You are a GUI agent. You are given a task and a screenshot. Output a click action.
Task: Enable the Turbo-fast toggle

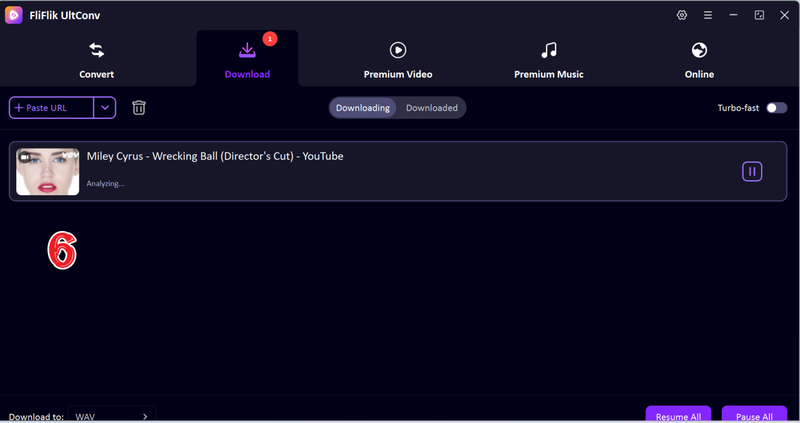[777, 108]
